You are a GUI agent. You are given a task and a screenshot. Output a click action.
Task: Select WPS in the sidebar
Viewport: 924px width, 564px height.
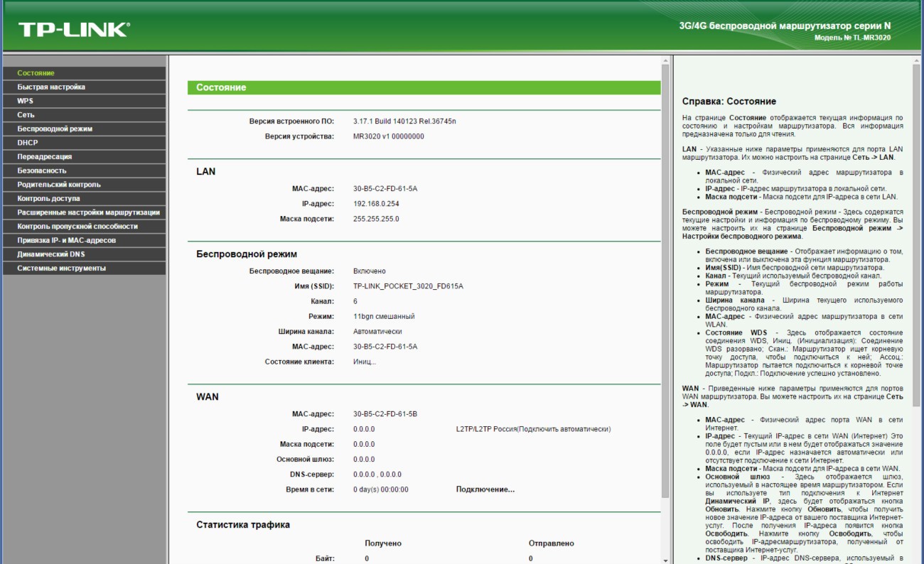26,101
